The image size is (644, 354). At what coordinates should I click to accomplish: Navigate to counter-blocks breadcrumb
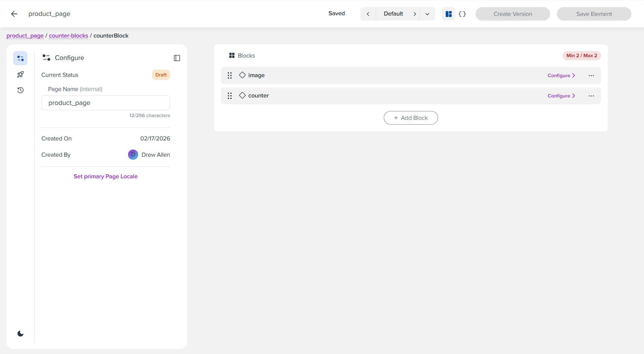click(68, 36)
